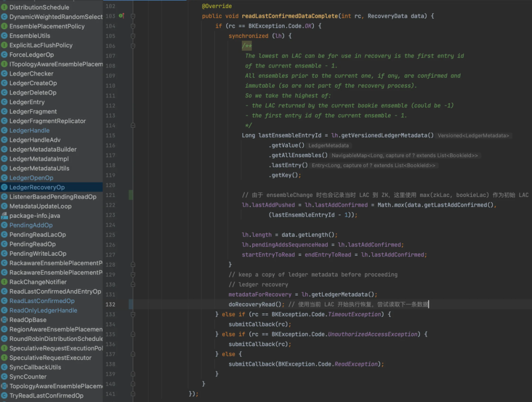Collapse the synchronized block fold on line 105
This screenshot has height=402, width=532.
point(133,36)
